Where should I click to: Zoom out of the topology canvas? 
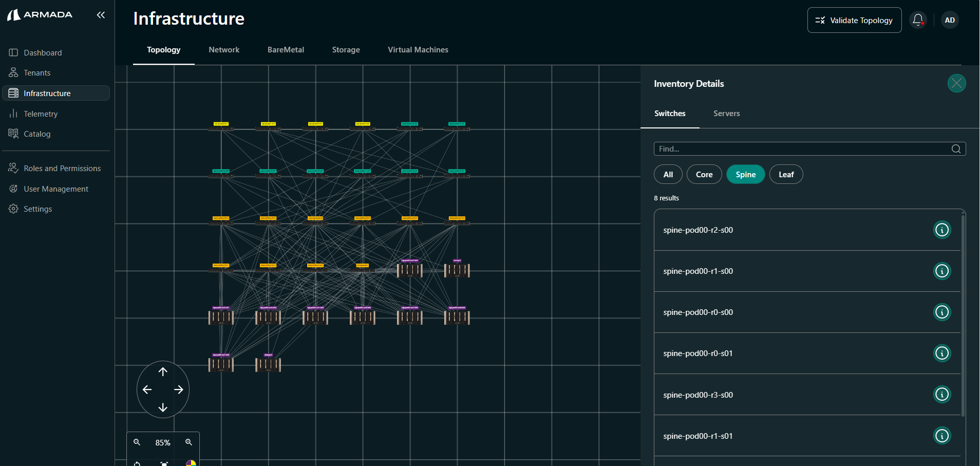click(137, 442)
